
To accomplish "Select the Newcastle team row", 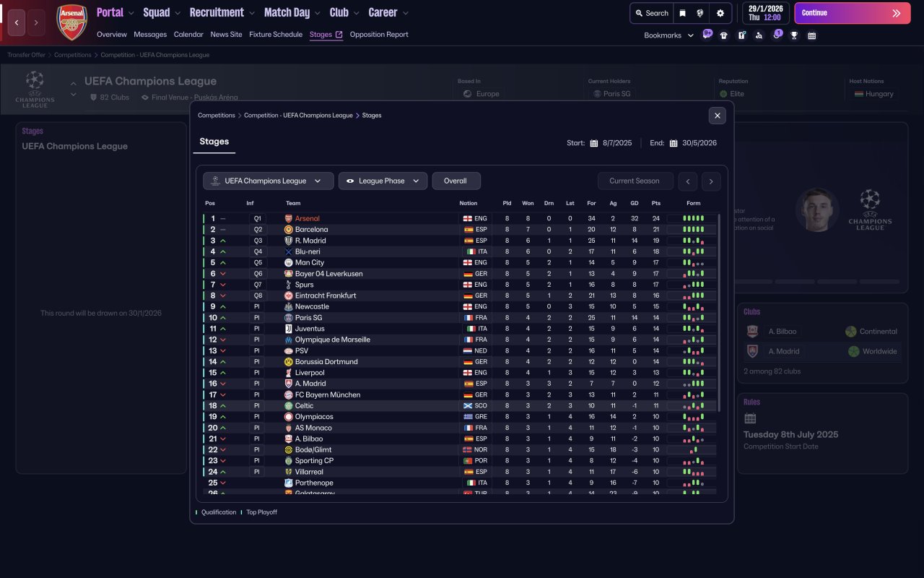I will click(460, 307).
